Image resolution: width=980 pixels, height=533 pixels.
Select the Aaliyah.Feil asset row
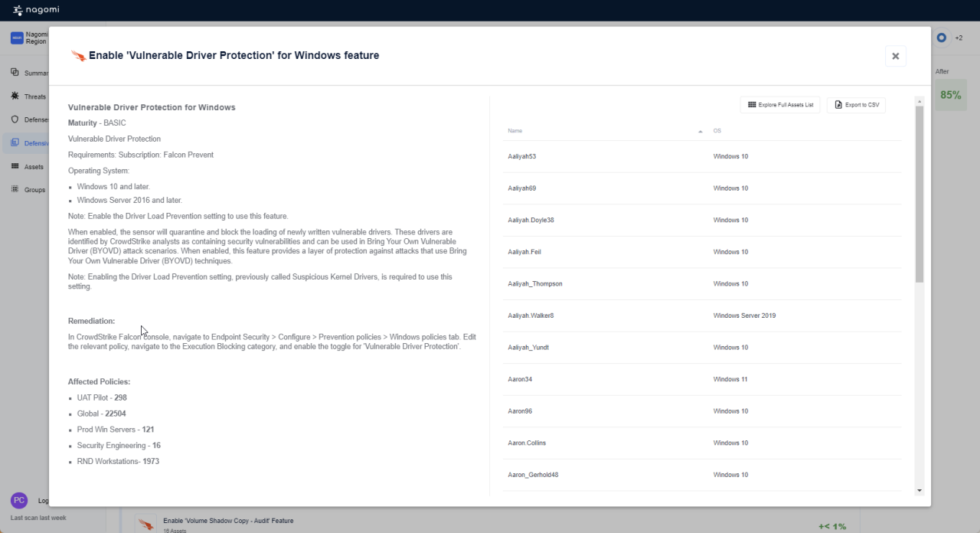[702, 252]
